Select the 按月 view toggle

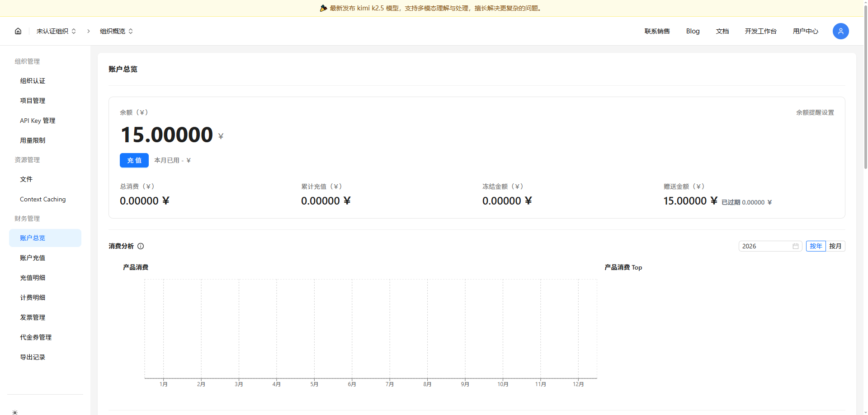[x=835, y=246]
